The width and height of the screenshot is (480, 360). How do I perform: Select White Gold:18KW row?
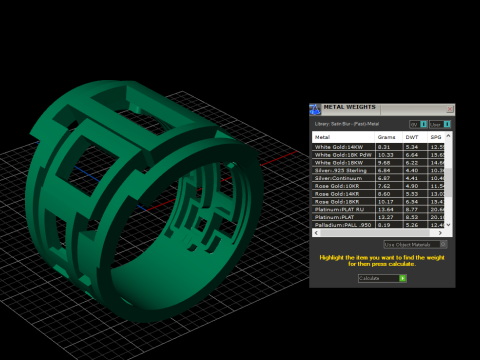[x=378, y=163]
